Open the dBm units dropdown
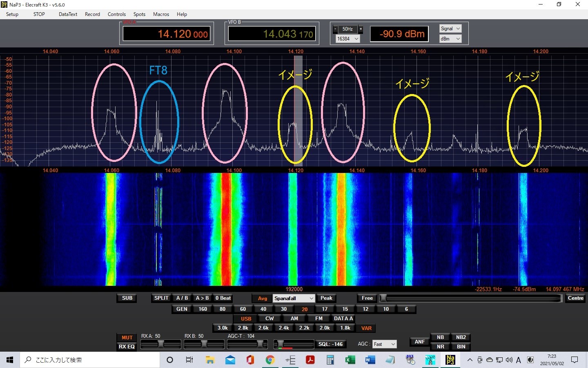Screen dimensions: 588x368 click(450, 39)
